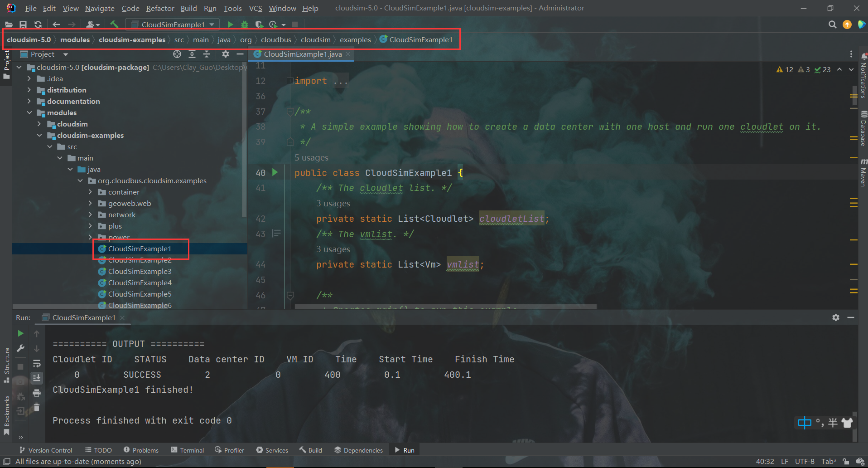Select CloudSimExample5 in the project tree
Image resolution: width=868 pixels, height=468 pixels.
coord(140,294)
